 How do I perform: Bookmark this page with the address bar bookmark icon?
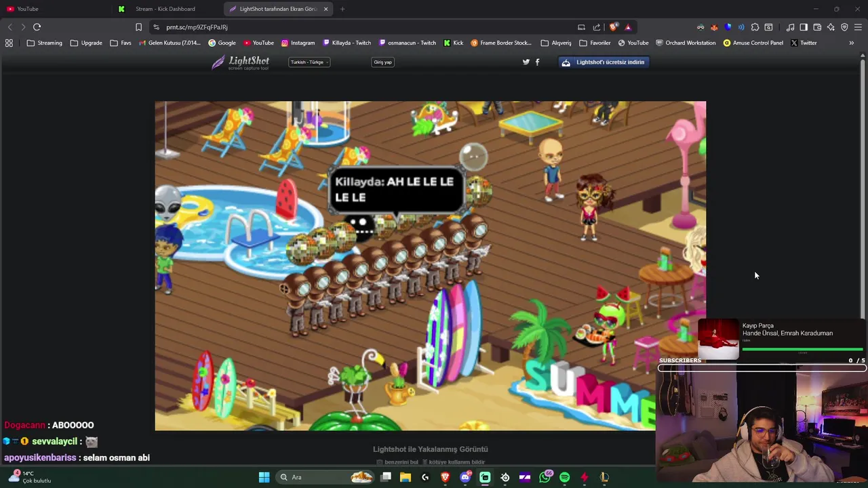coord(138,27)
